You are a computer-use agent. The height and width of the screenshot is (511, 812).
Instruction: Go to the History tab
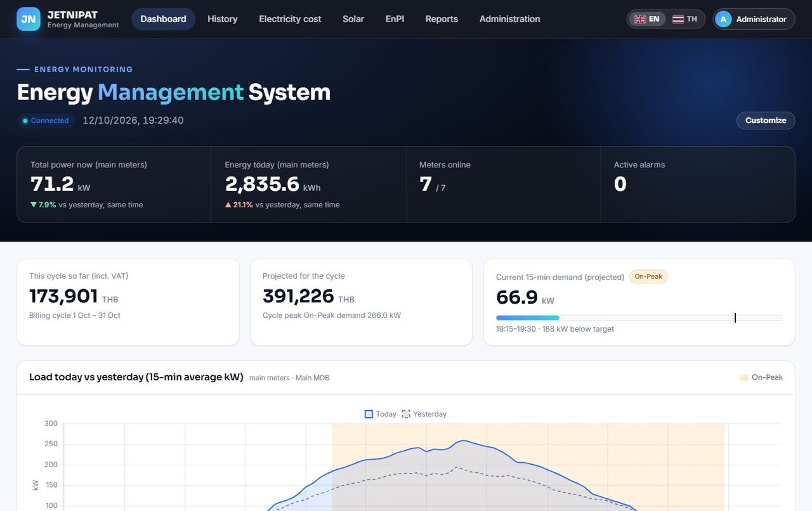pos(223,19)
